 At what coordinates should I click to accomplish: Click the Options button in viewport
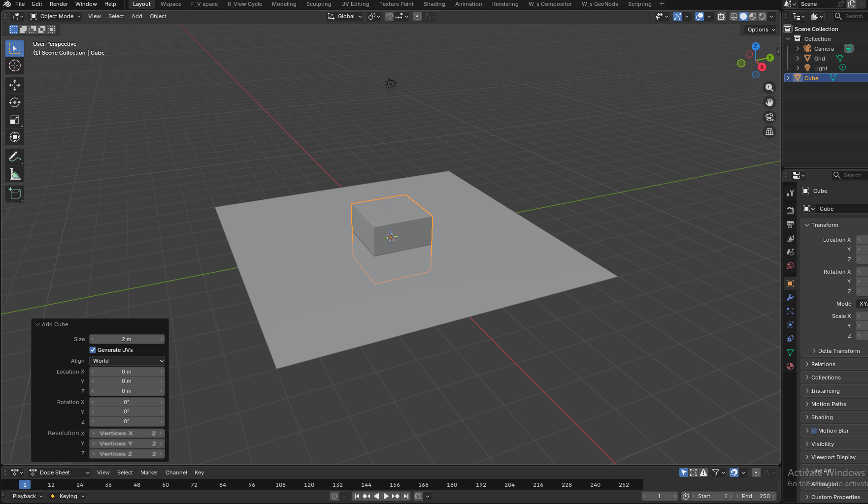(x=761, y=30)
